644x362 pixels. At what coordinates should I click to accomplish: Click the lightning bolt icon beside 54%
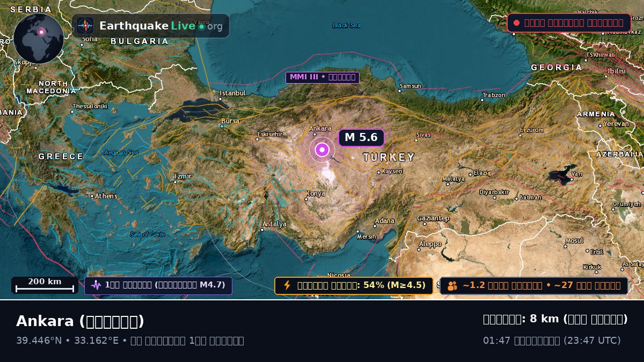tap(287, 285)
